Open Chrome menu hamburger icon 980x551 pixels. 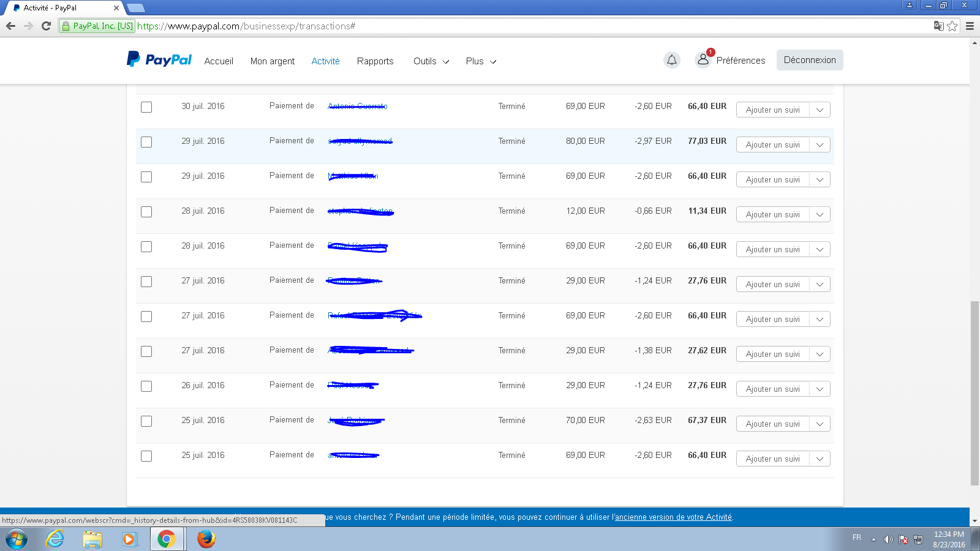(970, 26)
